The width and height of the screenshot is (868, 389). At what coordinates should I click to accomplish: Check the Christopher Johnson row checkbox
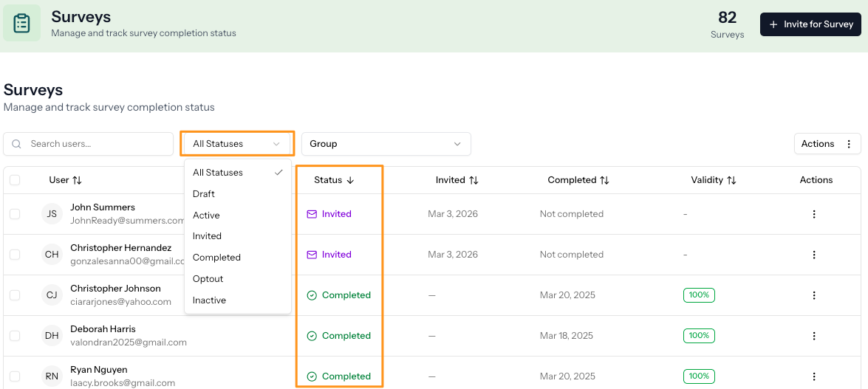[15, 295]
